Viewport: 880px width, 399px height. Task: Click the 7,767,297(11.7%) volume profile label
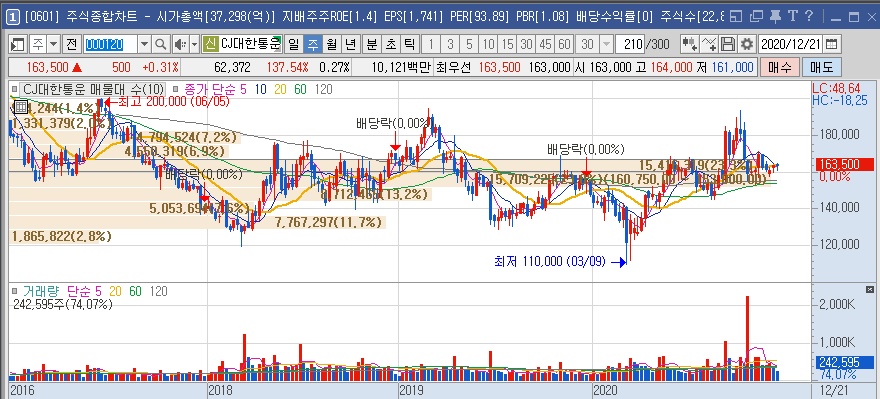(328, 223)
